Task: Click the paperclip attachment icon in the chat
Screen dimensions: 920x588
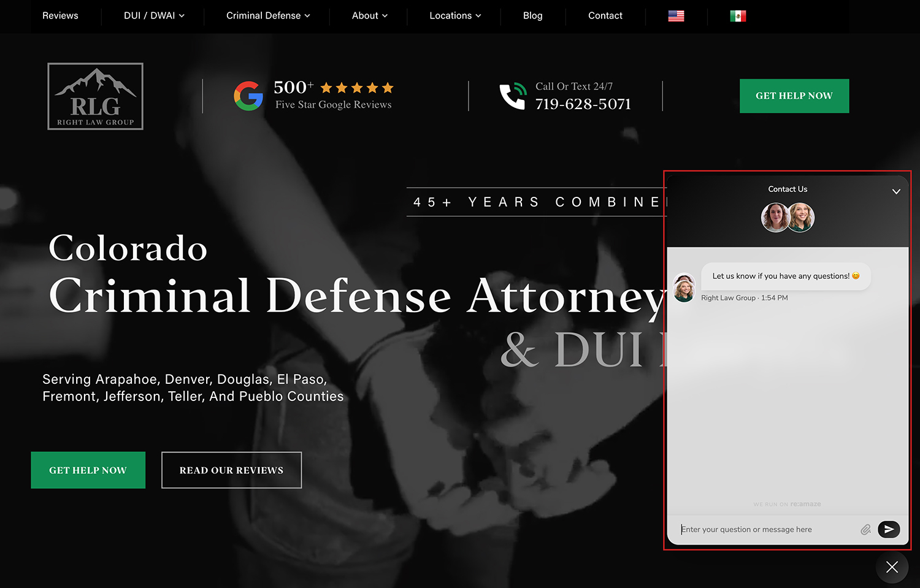Action: point(866,529)
